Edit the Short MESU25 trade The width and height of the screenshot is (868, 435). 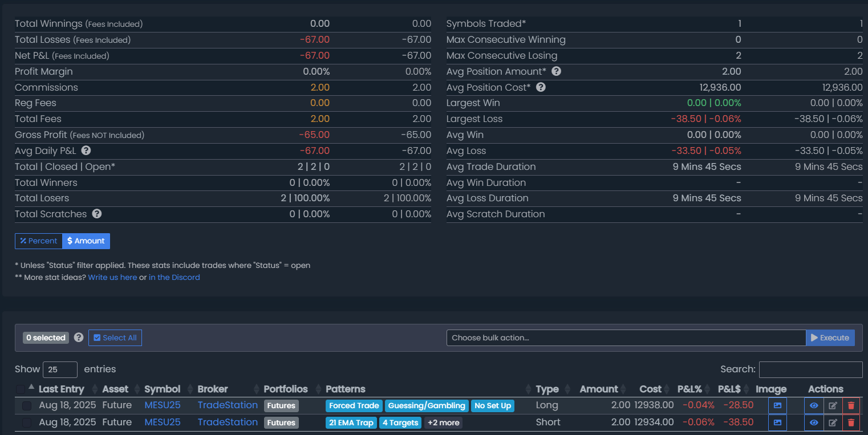pyautogui.click(x=833, y=422)
